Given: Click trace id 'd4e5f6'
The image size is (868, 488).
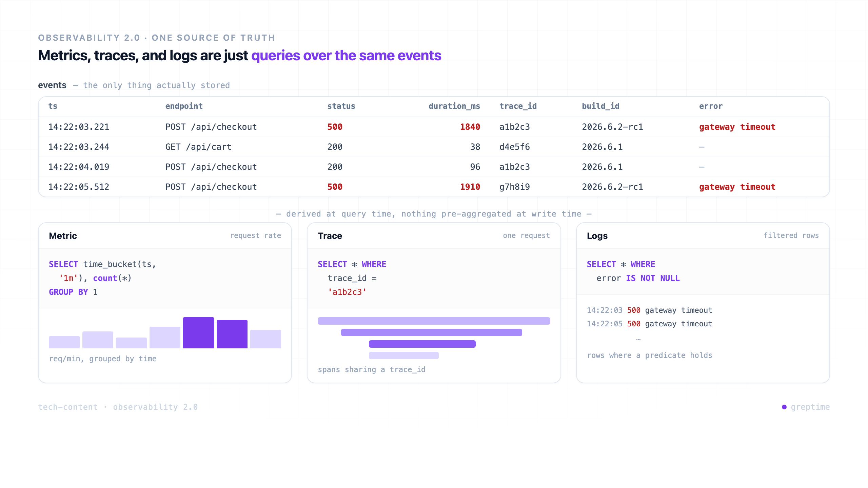Looking at the screenshot, I should [515, 147].
